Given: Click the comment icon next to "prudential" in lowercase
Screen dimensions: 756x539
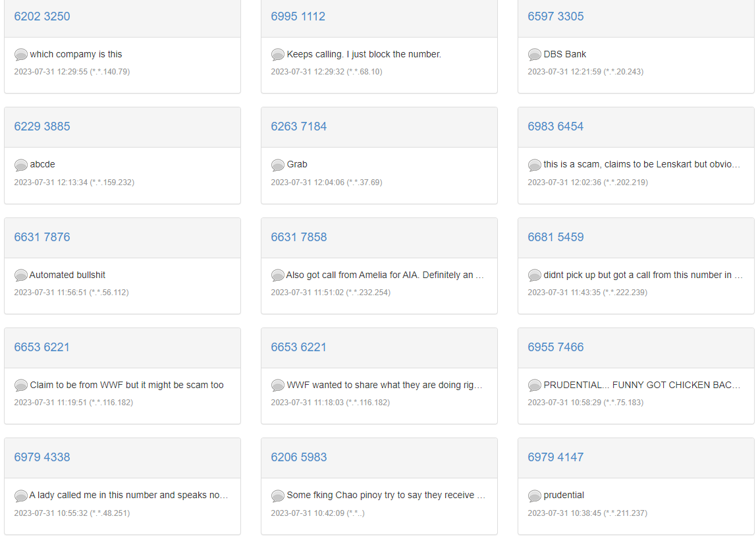Looking at the screenshot, I should point(534,496).
